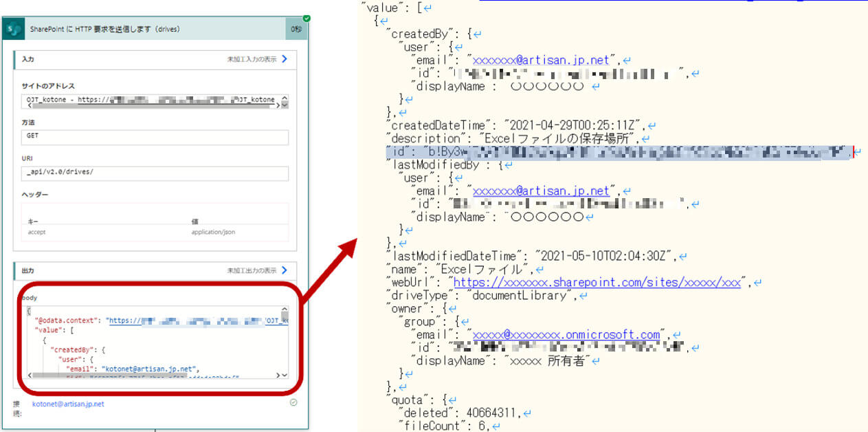Open webUrl link https://xxxxxxx.sharepoint.com/sites/xxxxx/xxx
This screenshot has height=432, width=868.
click(597, 282)
